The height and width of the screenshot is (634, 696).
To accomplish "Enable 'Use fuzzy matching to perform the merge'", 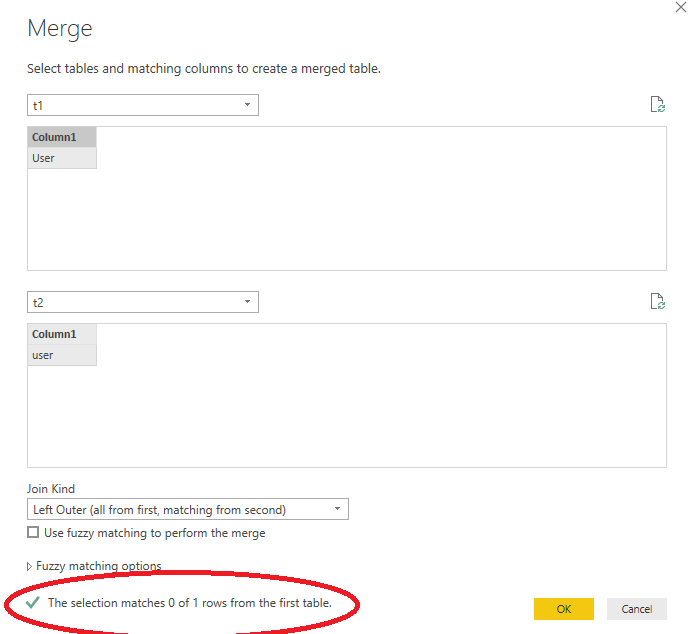I will pyautogui.click(x=33, y=532).
